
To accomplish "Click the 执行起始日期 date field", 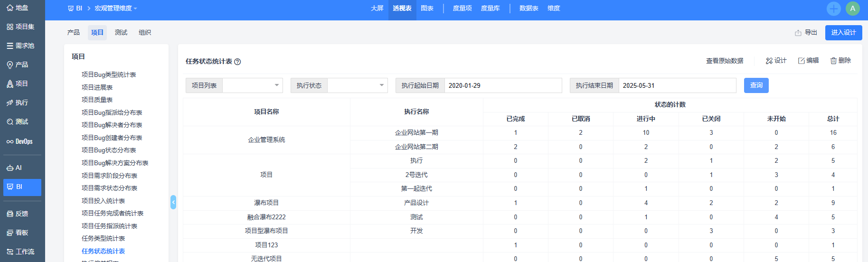I will pyautogui.click(x=503, y=85).
